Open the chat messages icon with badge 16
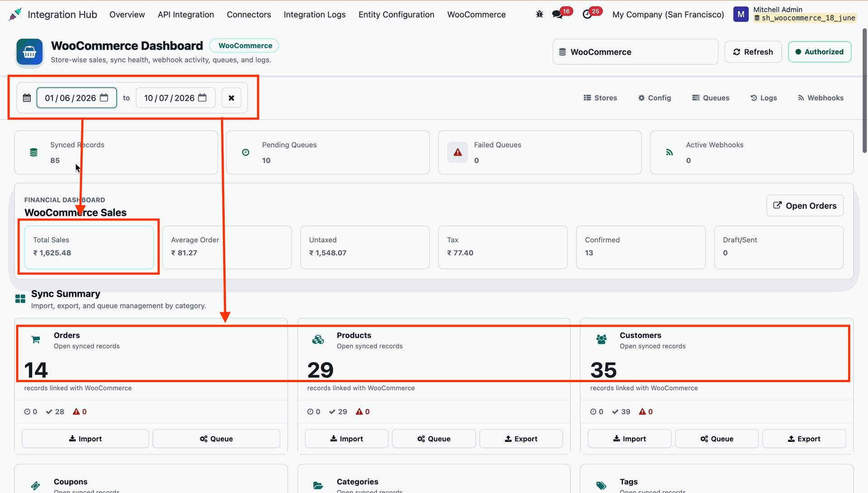 [x=557, y=14]
